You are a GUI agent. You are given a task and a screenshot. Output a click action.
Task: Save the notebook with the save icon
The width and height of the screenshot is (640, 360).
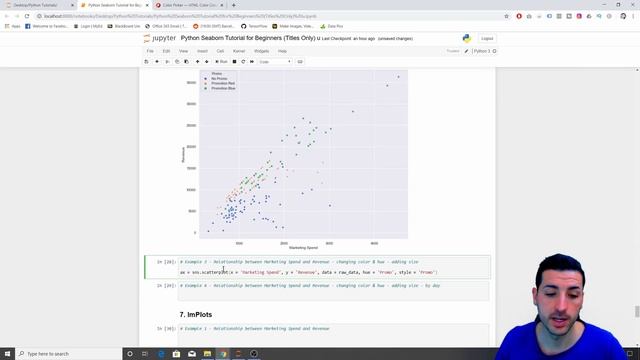[x=147, y=62]
